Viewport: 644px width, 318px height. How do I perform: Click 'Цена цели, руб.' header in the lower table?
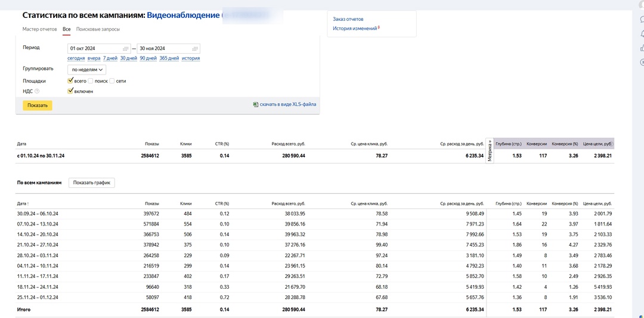coord(597,204)
